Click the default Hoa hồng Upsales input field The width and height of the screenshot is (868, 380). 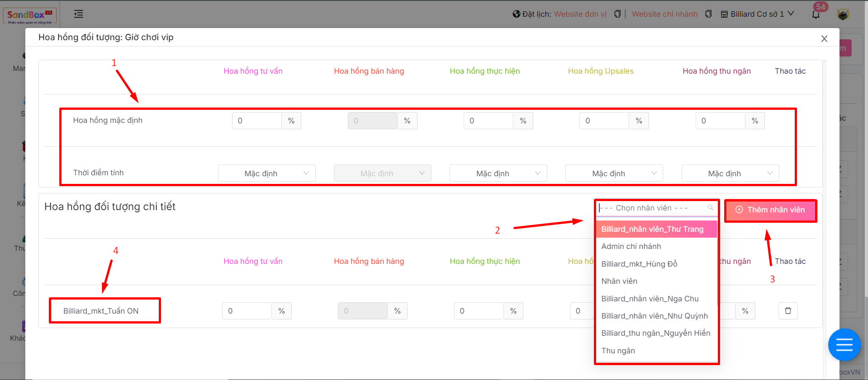[x=604, y=121]
